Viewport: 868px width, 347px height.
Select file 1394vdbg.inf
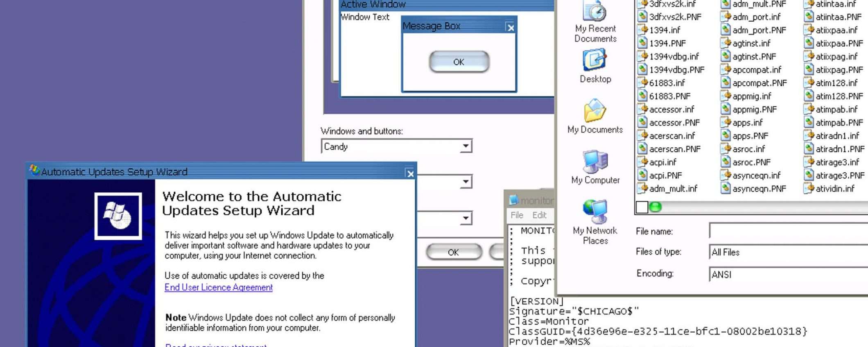pos(674,56)
